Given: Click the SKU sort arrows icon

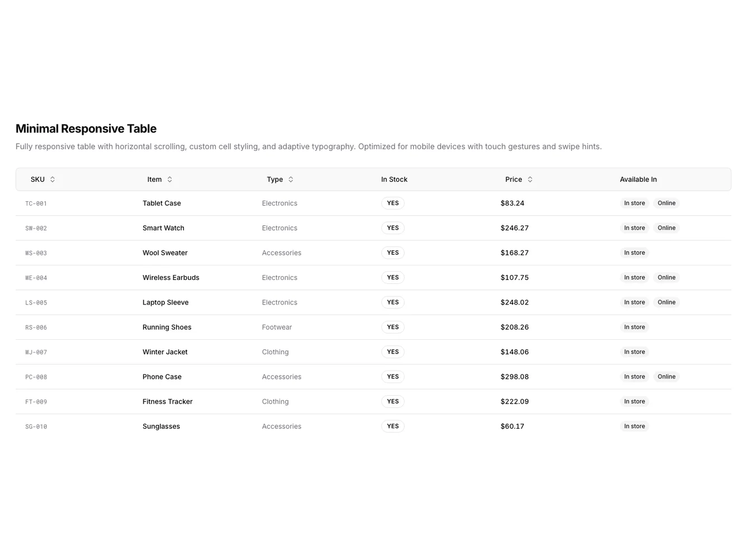Looking at the screenshot, I should click(52, 179).
